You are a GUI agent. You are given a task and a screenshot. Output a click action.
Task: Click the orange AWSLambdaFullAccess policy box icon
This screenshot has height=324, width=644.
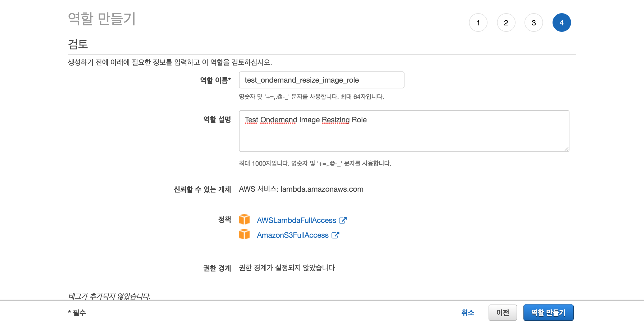pyautogui.click(x=244, y=219)
